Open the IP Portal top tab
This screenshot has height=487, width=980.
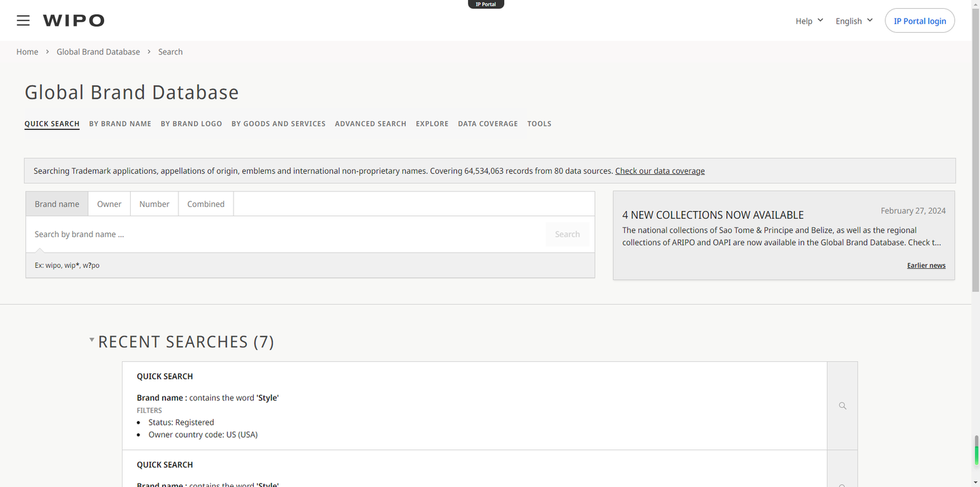pos(486,4)
